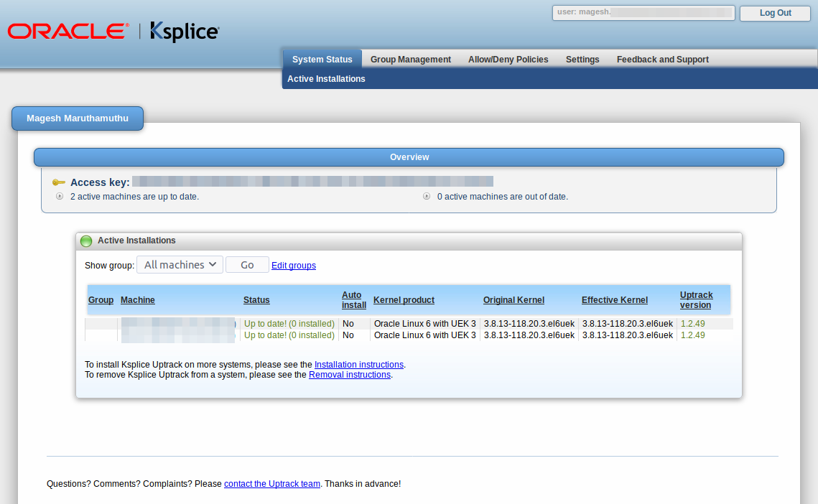Select the Active Installations sub-menu item

326,79
